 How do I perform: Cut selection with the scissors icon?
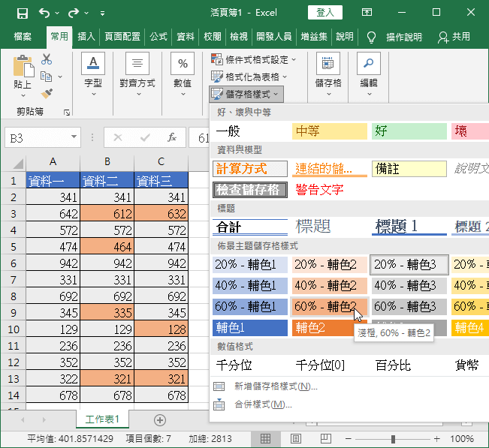coord(47,59)
